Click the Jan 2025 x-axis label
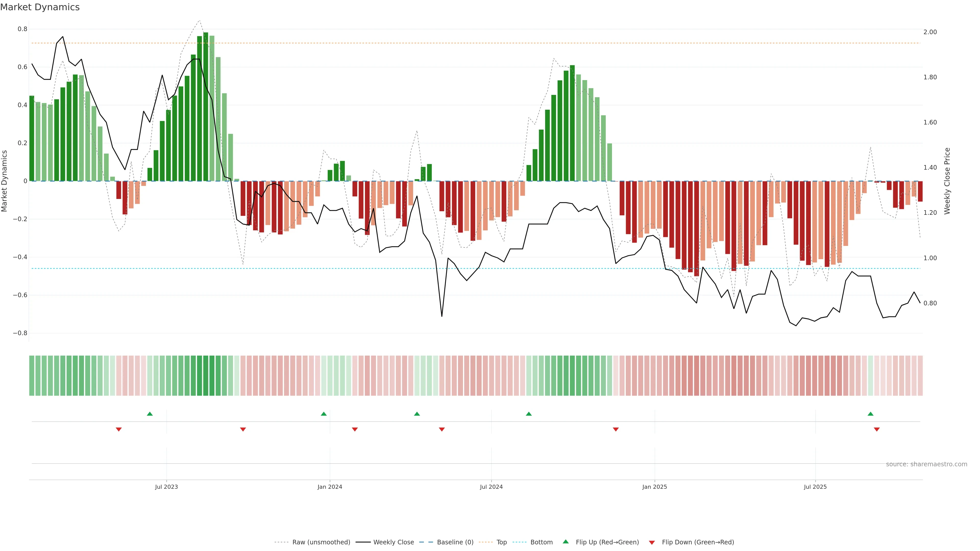Image resolution: width=980 pixels, height=551 pixels. click(654, 487)
